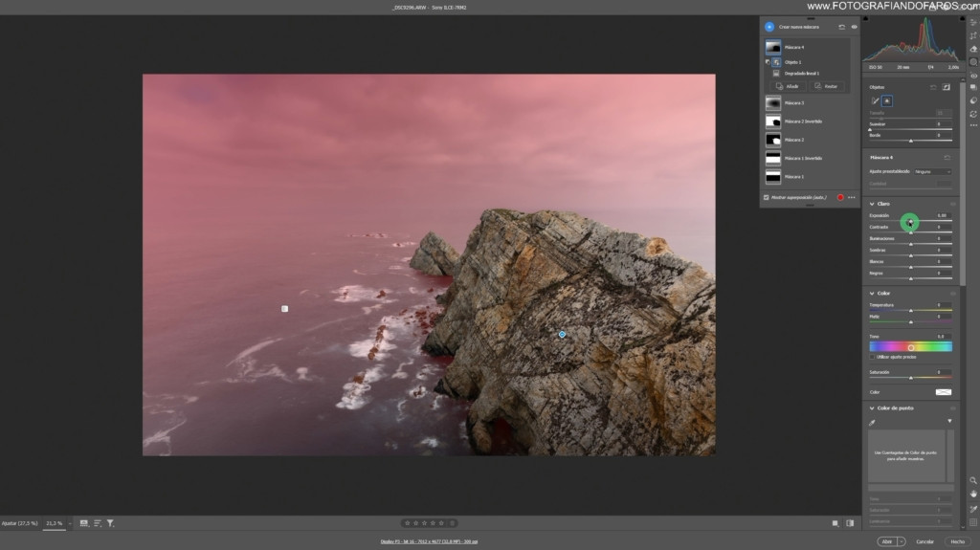
Task: Select the rectangle object selection mode icon
Action: click(887, 100)
